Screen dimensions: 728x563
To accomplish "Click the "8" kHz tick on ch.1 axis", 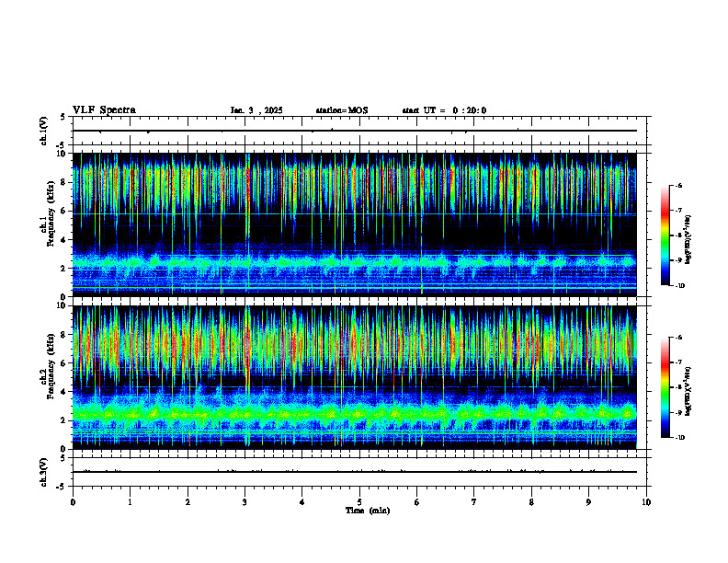I will coord(64,182).
